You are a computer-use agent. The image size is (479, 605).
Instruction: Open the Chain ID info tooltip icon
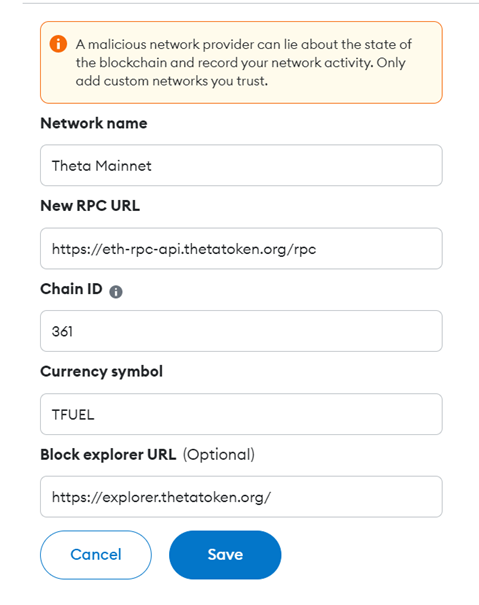(x=116, y=292)
